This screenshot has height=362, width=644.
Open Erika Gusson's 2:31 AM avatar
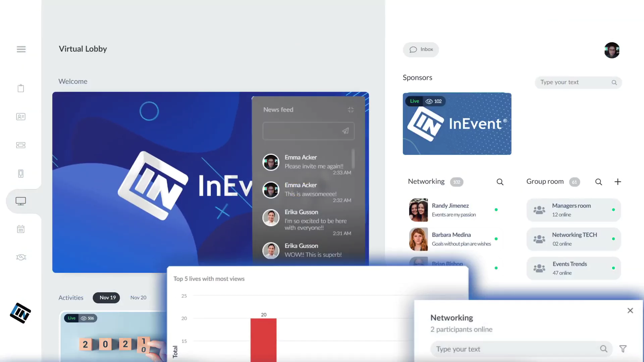click(x=271, y=218)
